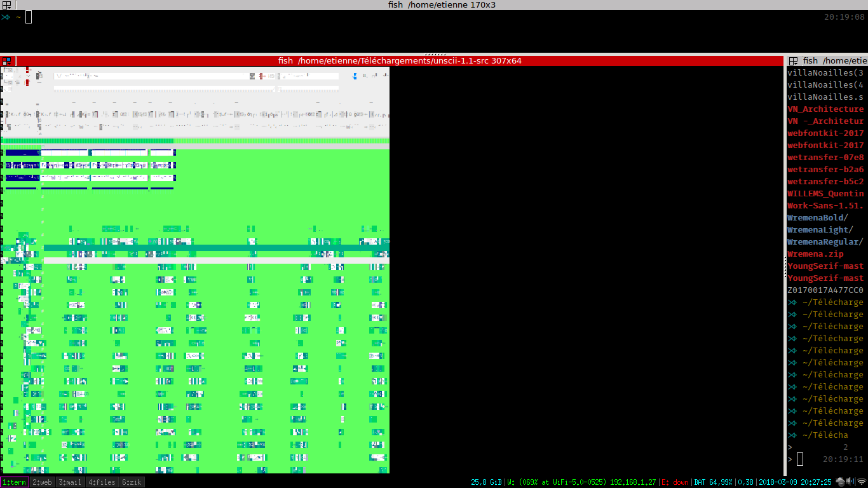Click the WremenaLight/ folder listing

[x=820, y=230]
